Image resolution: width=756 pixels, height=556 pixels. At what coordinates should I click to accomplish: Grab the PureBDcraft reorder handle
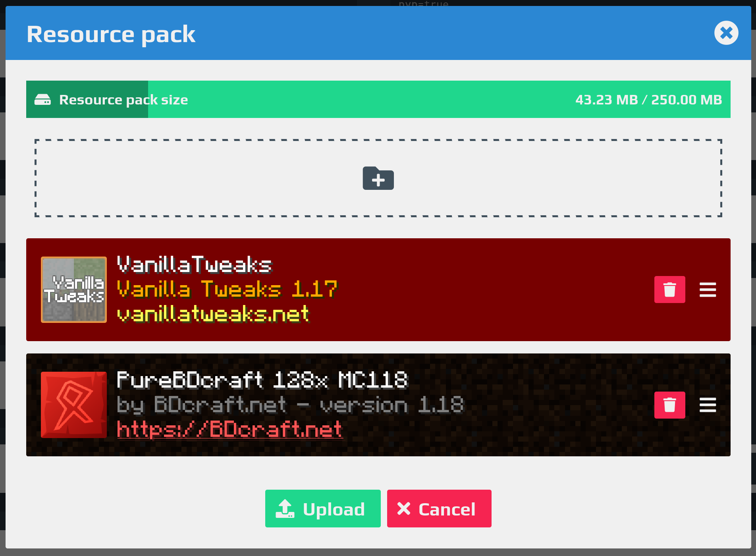[x=708, y=405]
